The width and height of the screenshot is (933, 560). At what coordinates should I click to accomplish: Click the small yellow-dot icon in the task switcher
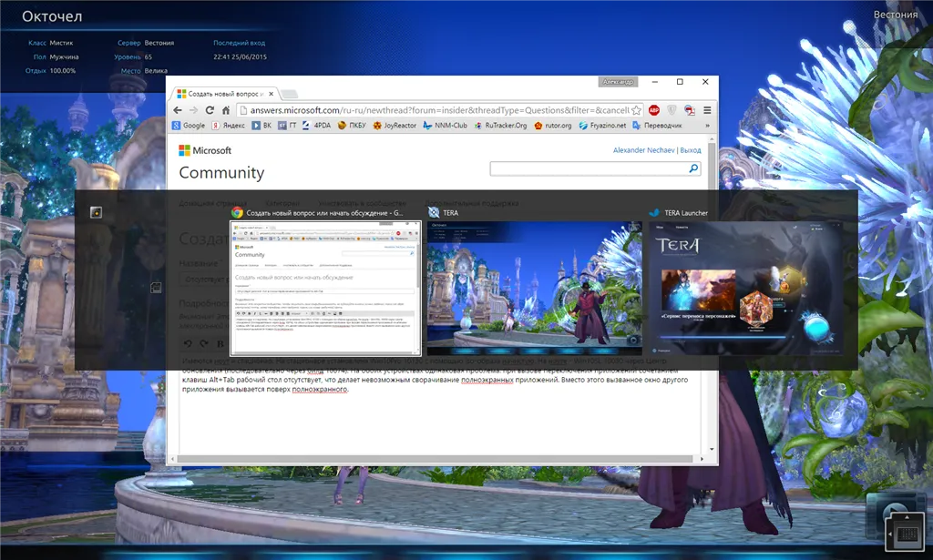(96, 212)
